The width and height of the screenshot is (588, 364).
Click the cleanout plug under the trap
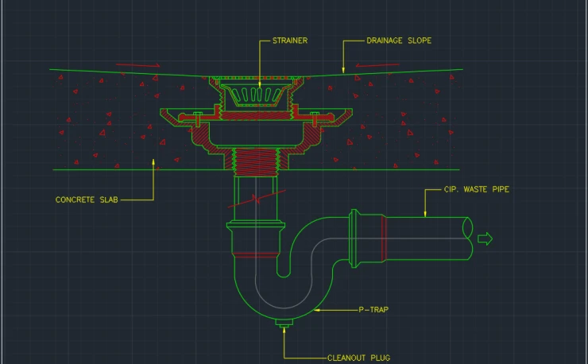pos(280,322)
